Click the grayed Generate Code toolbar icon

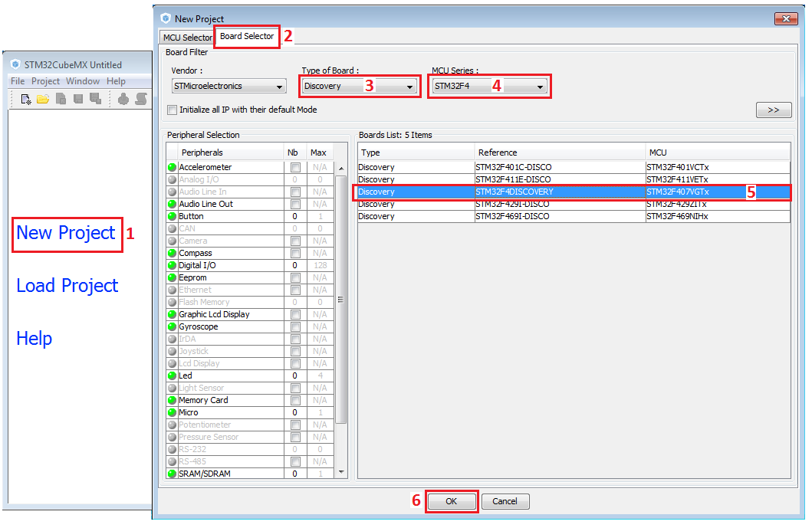click(123, 99)
